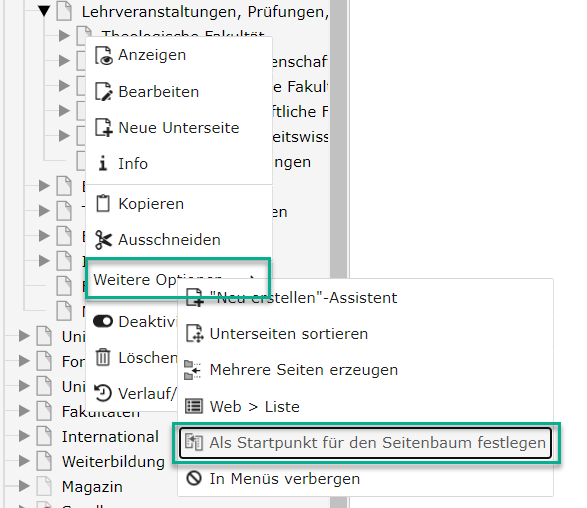Choose Als Startpunkt für den Seitenbaum festlegen

point(365,443)
